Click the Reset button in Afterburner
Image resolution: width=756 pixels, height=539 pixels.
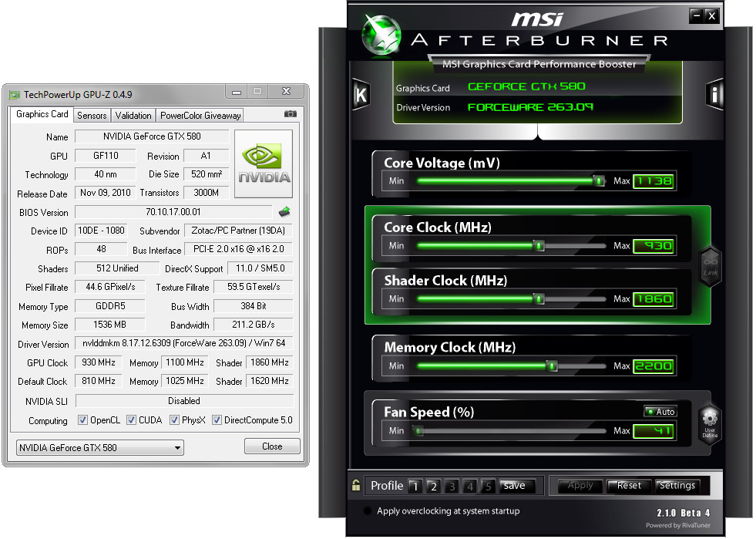629,486
